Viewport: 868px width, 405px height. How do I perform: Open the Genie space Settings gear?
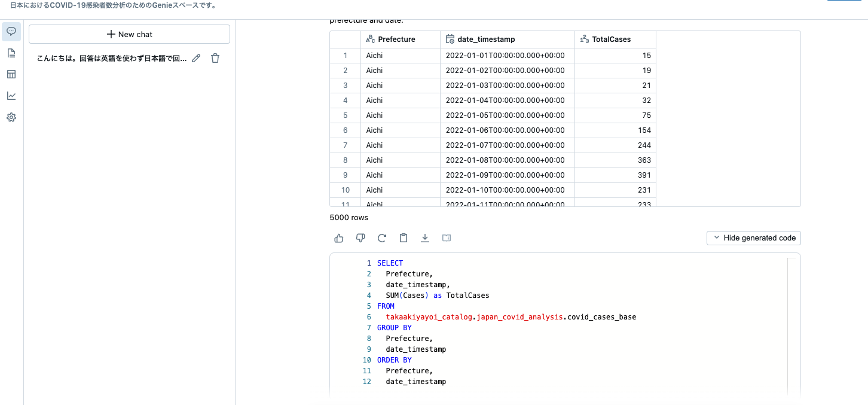11,117
